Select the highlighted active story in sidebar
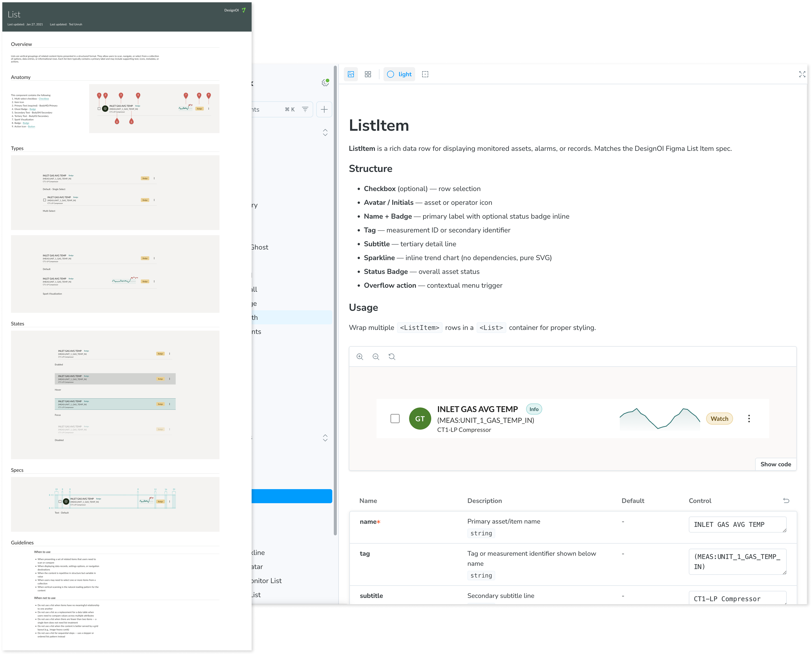 (292, 317)
